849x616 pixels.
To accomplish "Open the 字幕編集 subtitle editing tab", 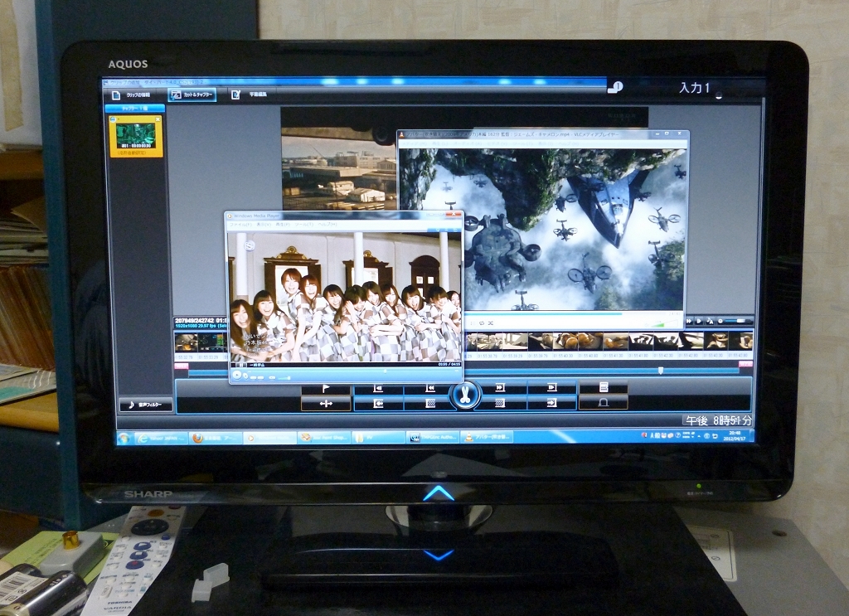I will [x=250, y=95].
